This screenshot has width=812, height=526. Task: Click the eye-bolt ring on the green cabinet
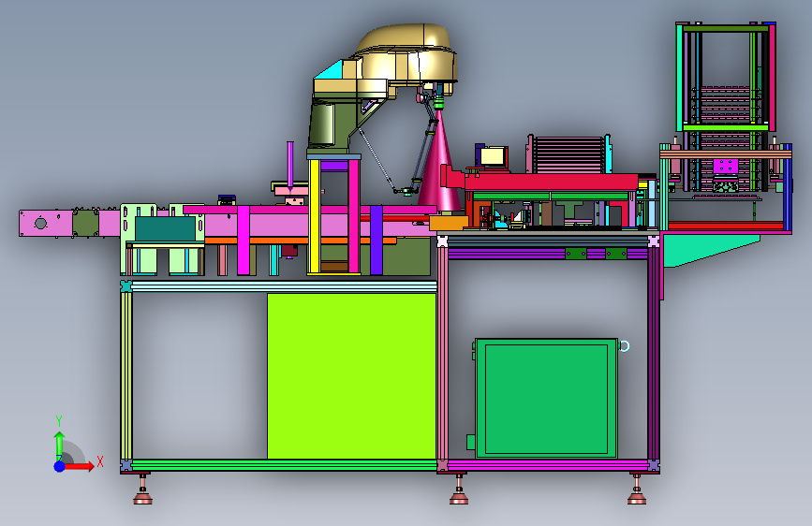(x=624, y=346)
